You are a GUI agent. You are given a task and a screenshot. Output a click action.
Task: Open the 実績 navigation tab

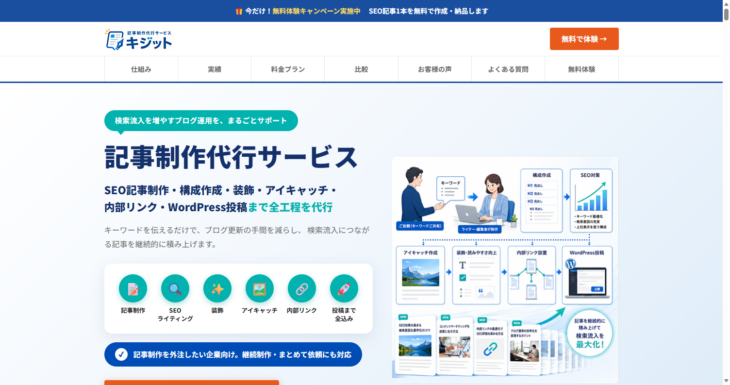[215, 69]
